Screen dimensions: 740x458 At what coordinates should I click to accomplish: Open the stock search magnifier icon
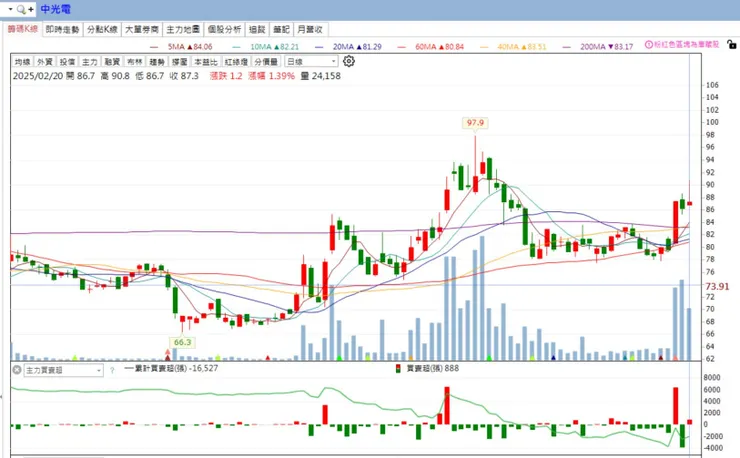pos(21,9)
